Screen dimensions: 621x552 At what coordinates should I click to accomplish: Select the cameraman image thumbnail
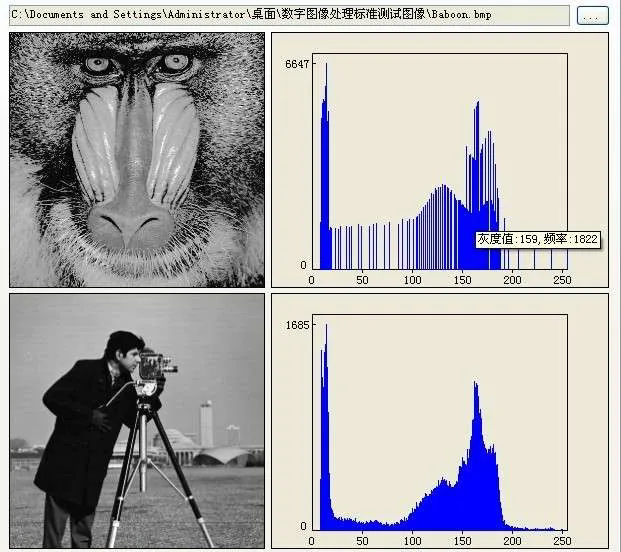click(x=137, y=420)
